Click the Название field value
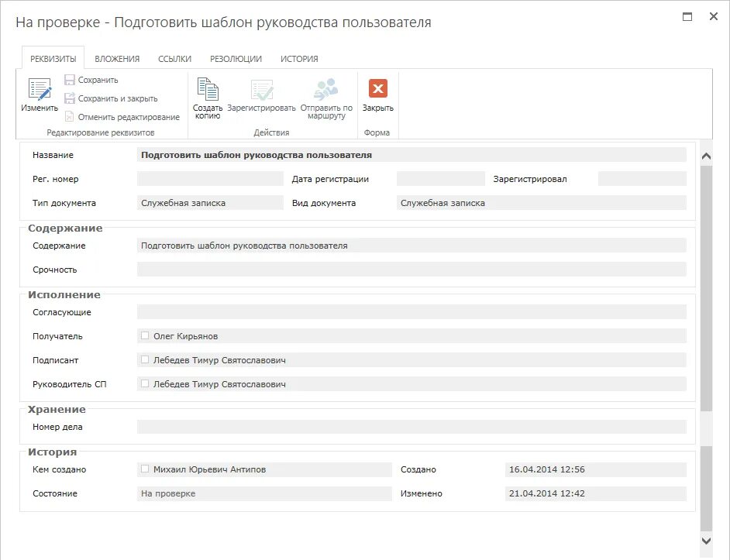730x560 pixels. [411, 155]
